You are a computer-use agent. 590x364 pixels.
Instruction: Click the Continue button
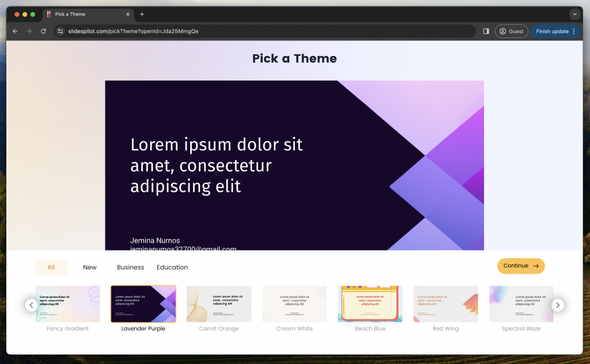tap(521, 266)
